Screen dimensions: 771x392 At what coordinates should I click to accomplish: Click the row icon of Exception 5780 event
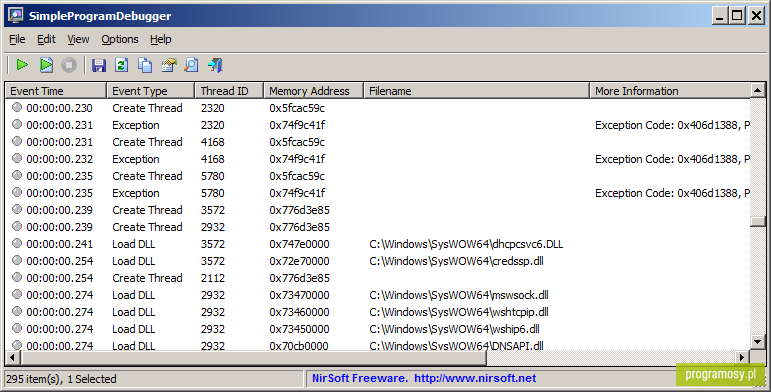pos(17,192)
